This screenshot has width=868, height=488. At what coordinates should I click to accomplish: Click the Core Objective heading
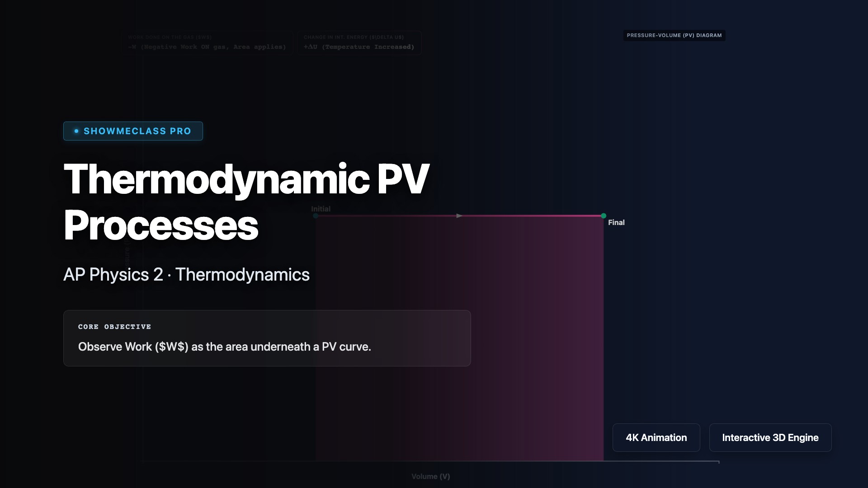114,327
